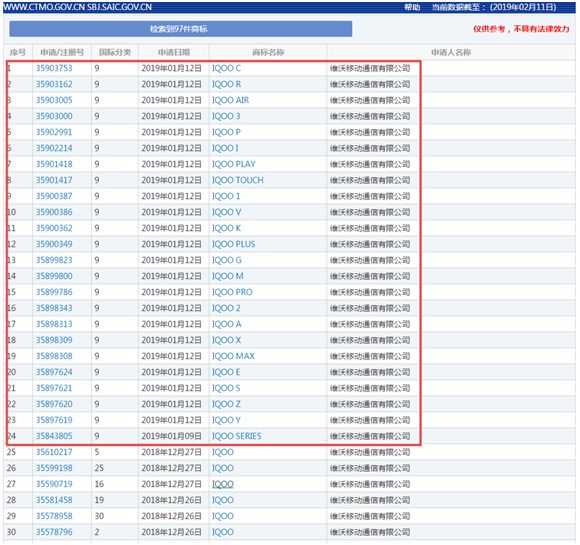Open the IQOO TOUCH trademark entry
The image size is (580, 545).
[237, 180]
